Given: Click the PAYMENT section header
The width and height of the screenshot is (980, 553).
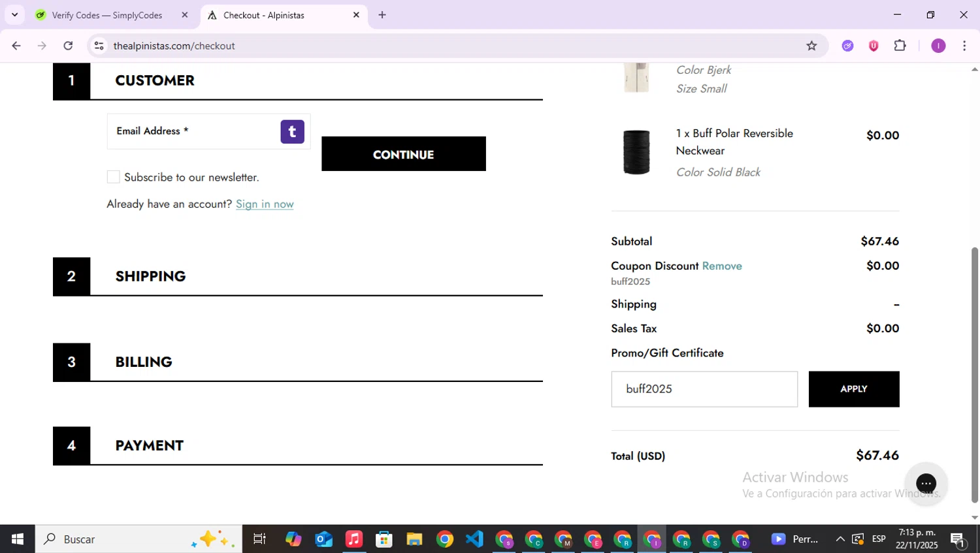Looking at the screenshot, I should [x=150, y=446].
